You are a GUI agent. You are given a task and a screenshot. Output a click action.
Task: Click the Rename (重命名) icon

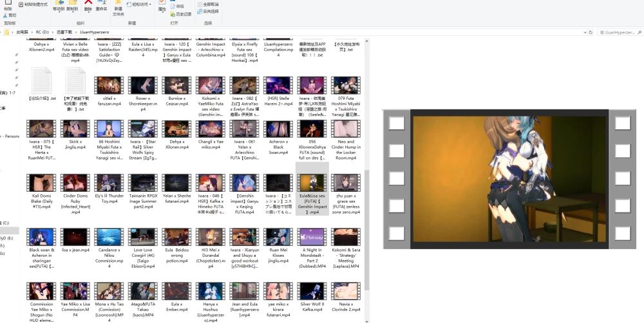click(x=102, y=3)
